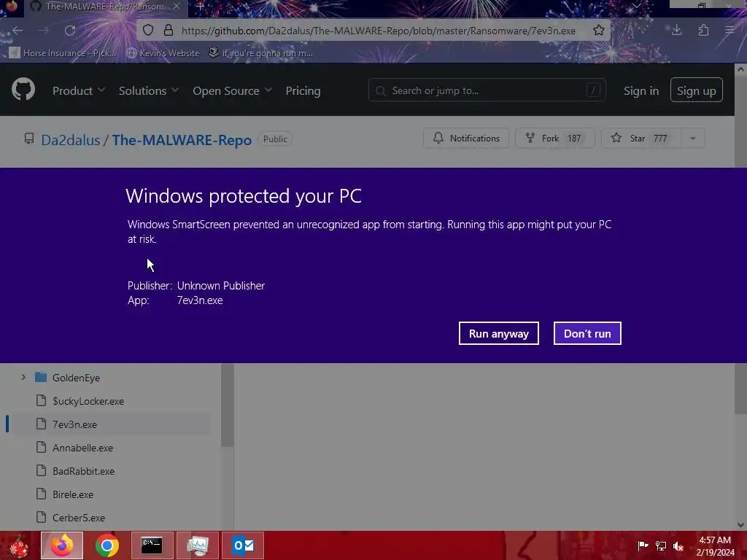Expand the Solutions menu
Viewport: 747px width, 560px height.
coord(149,90)
